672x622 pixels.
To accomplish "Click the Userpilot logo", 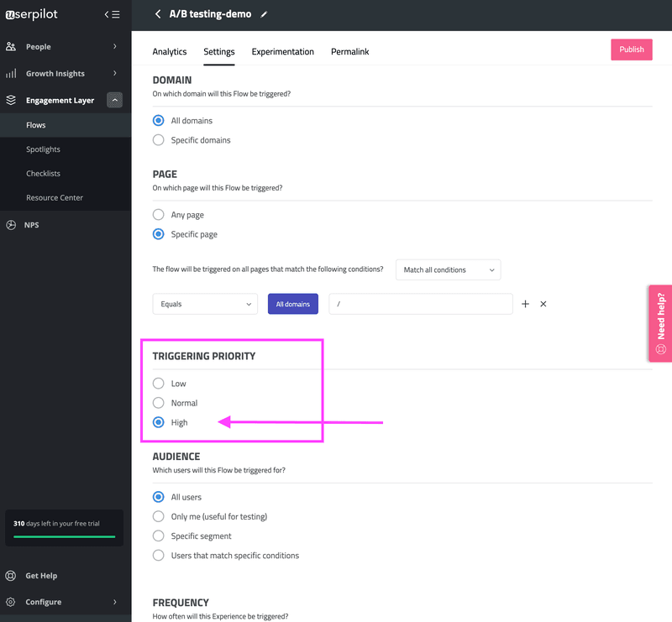I will pos(32,13).
